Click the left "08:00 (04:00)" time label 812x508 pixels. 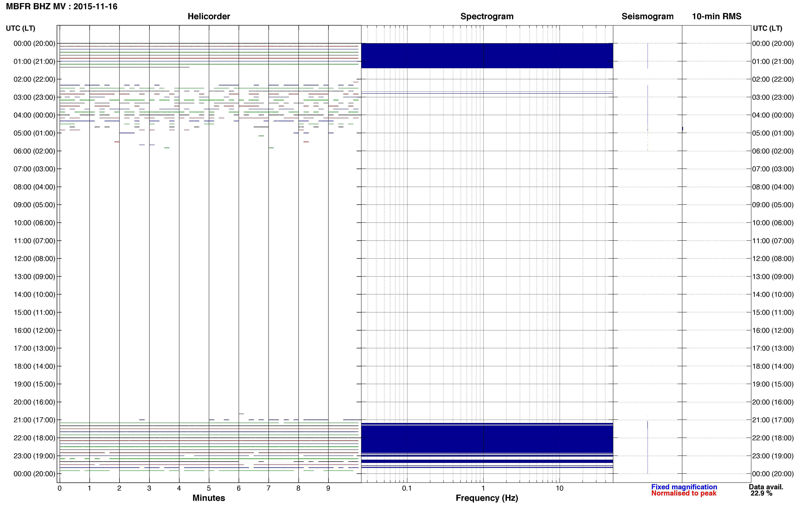click(34, 187)
